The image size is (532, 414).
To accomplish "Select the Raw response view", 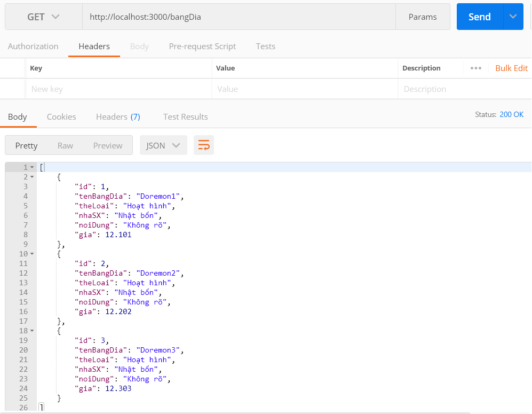I will click(x=65, y=145).
